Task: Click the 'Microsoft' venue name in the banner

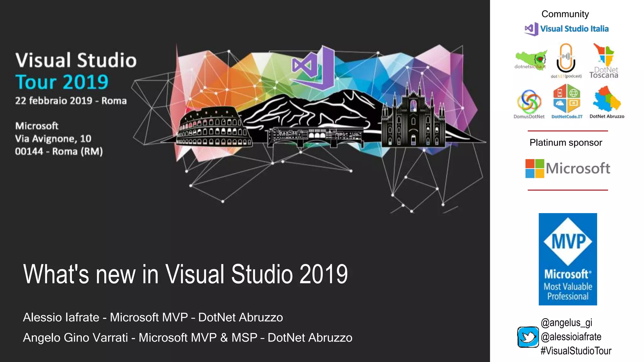Action: [37, 126]
